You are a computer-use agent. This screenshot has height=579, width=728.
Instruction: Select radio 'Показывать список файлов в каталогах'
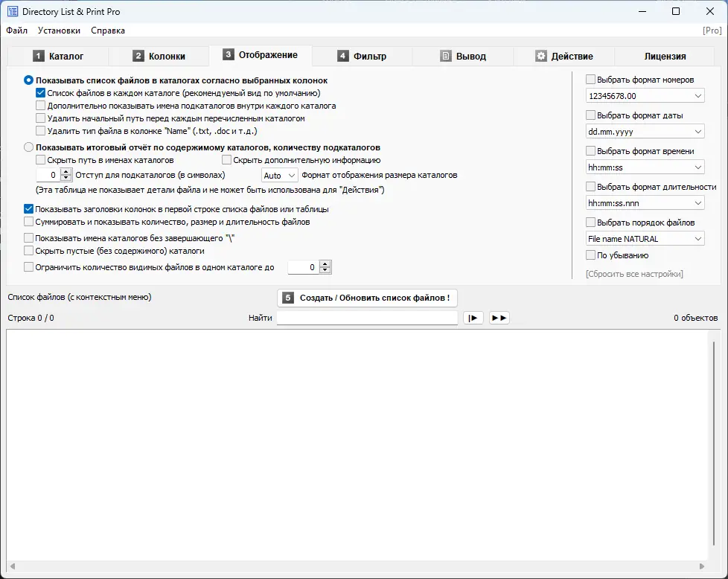click(28, 80)
